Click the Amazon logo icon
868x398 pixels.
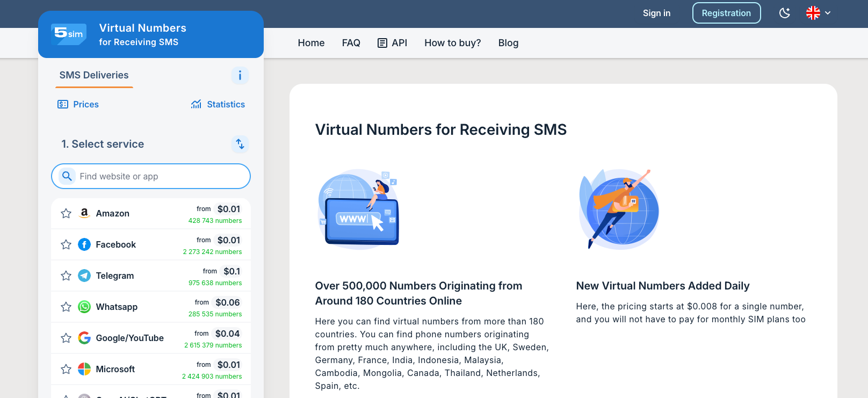point(84,213)
